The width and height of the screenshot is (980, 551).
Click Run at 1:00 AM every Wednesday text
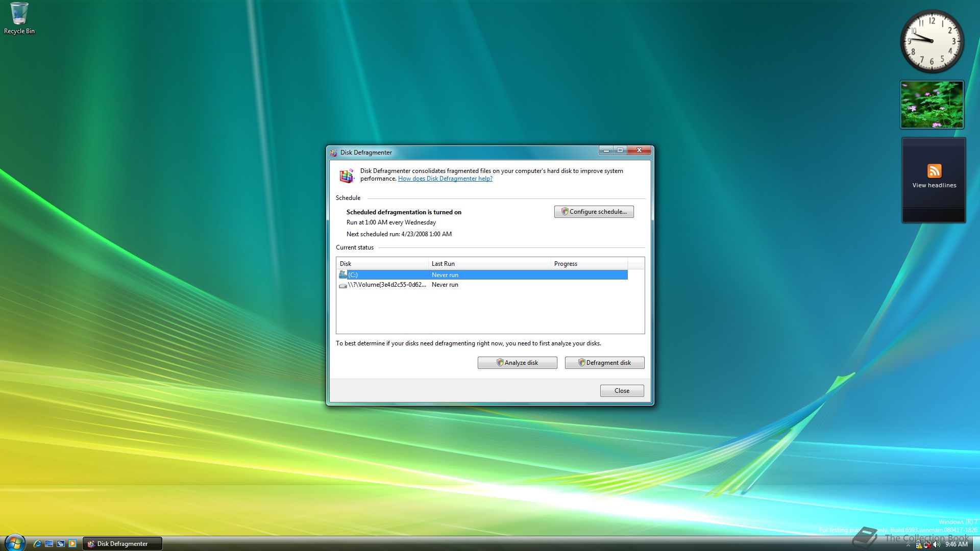pos(391,222)
